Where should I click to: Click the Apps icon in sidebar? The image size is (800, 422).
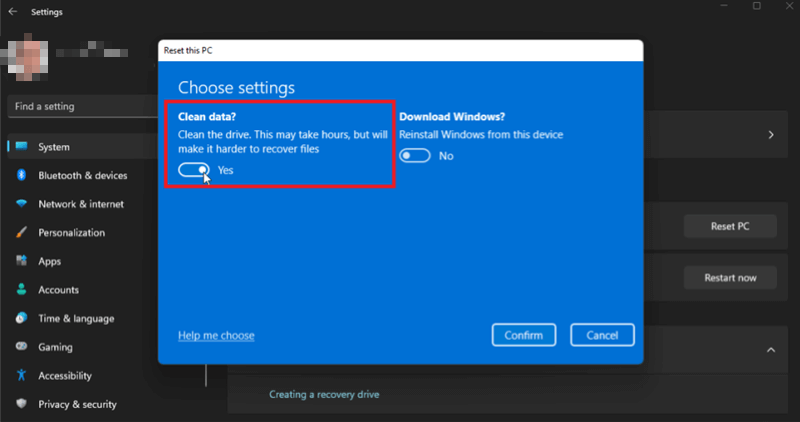21,261
